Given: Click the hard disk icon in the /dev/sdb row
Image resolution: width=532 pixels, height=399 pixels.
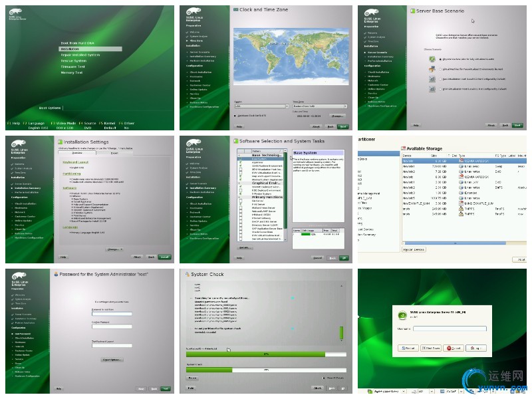Looking at the screenshot, I should [x=461, y=177].
